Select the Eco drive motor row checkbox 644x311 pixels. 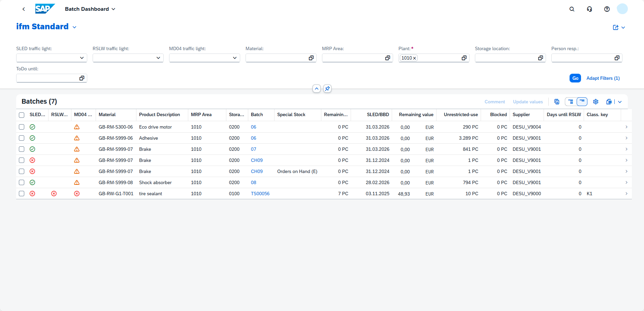pos(22,127)
